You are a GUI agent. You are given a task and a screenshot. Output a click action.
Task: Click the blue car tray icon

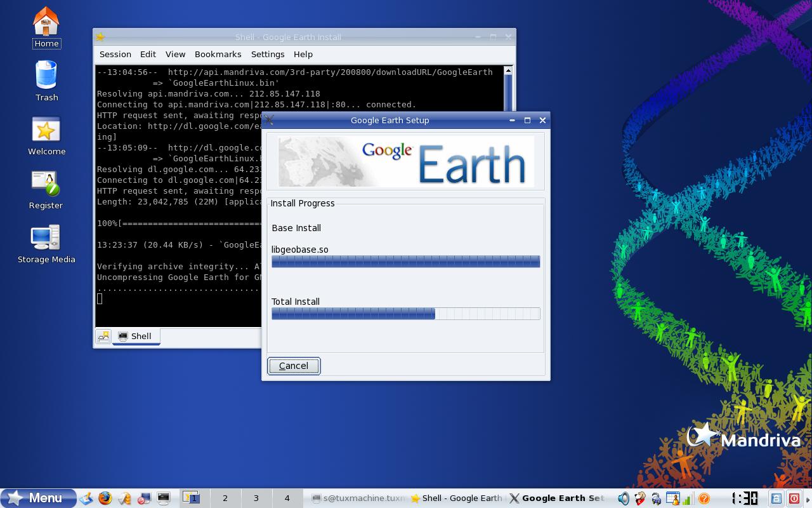(656, 499)
